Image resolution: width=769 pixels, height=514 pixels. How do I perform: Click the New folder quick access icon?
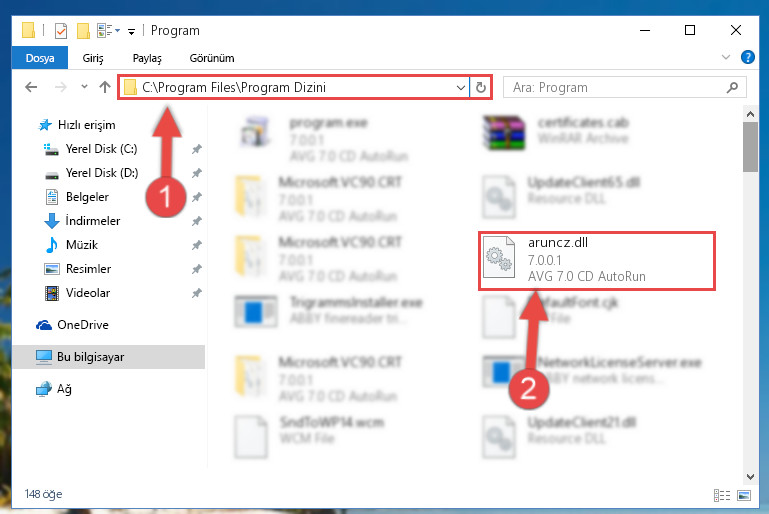(x=83, y=31)
